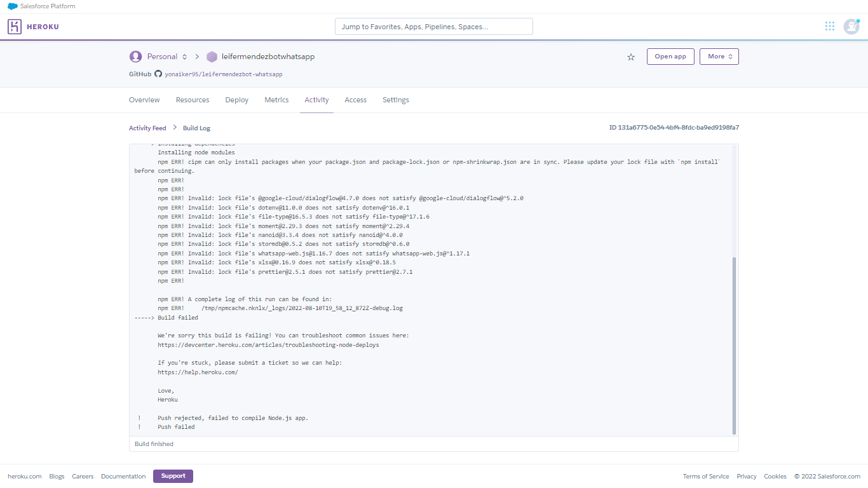
Task: Click the whatsapp-web.js@1.16.7 error line
Action: pyautogui.click(x=313, y=254)
